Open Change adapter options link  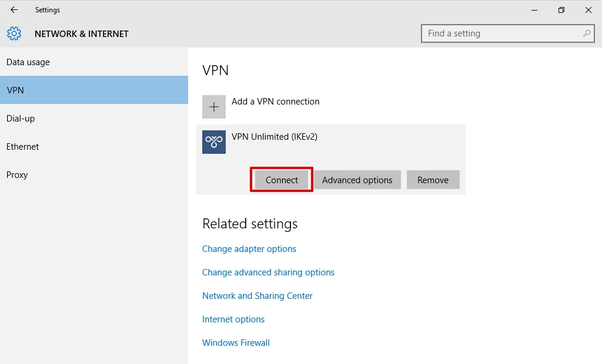coord(249,249)
